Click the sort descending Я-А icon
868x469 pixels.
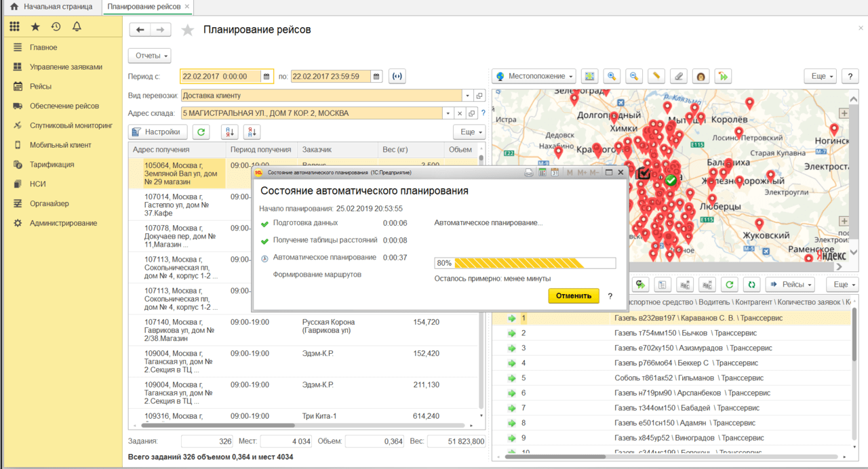[252, 132]
